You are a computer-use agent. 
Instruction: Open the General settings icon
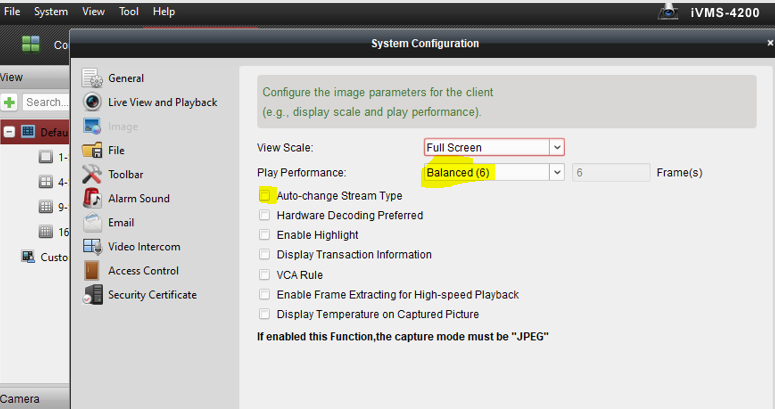click(92, 78)
